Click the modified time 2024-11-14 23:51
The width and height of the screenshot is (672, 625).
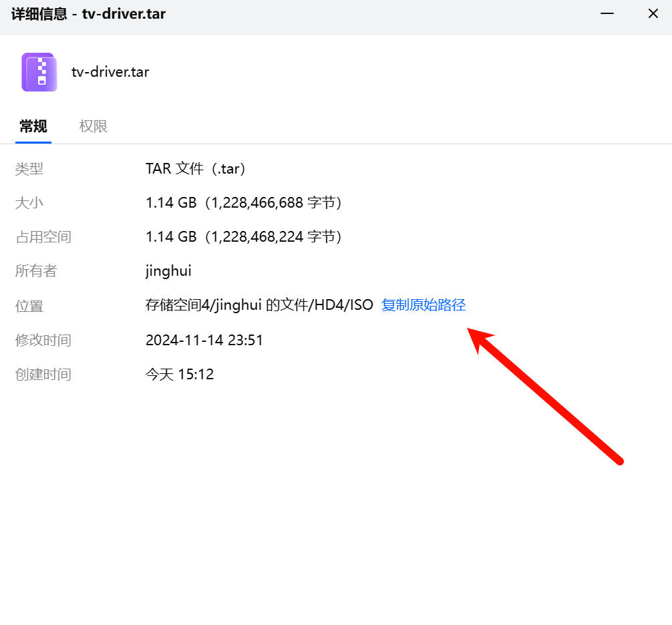(204, 341)
